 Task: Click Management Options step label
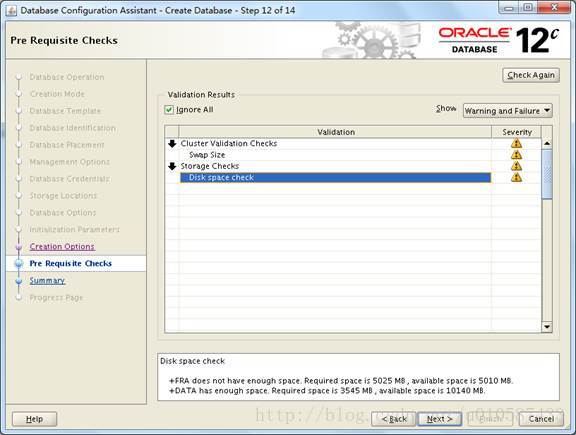click(x=69, y=162)
